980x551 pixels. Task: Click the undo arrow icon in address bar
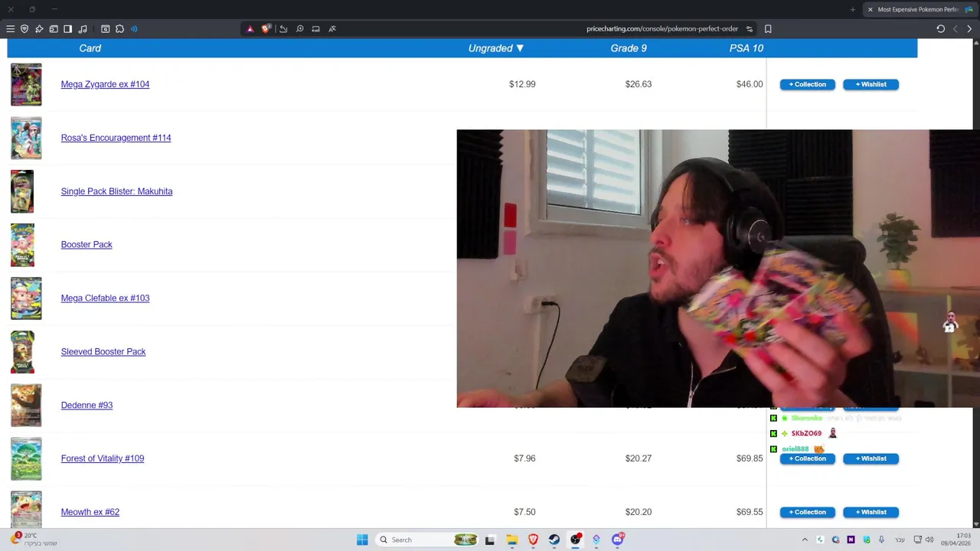(x=283, y=29)
